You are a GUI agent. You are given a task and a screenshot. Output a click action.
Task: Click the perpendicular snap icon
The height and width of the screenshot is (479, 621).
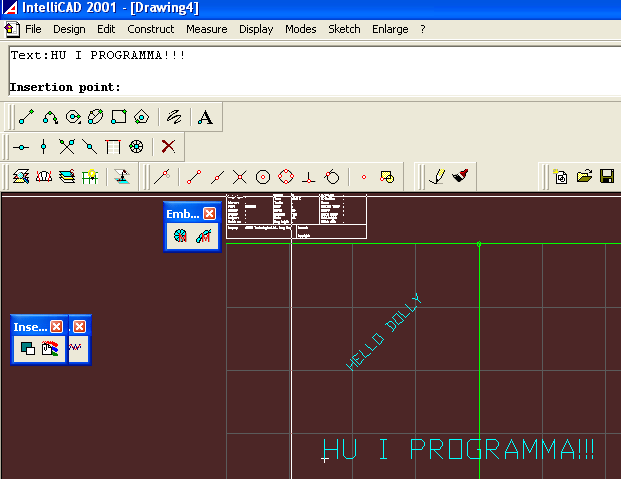(309, 177)
